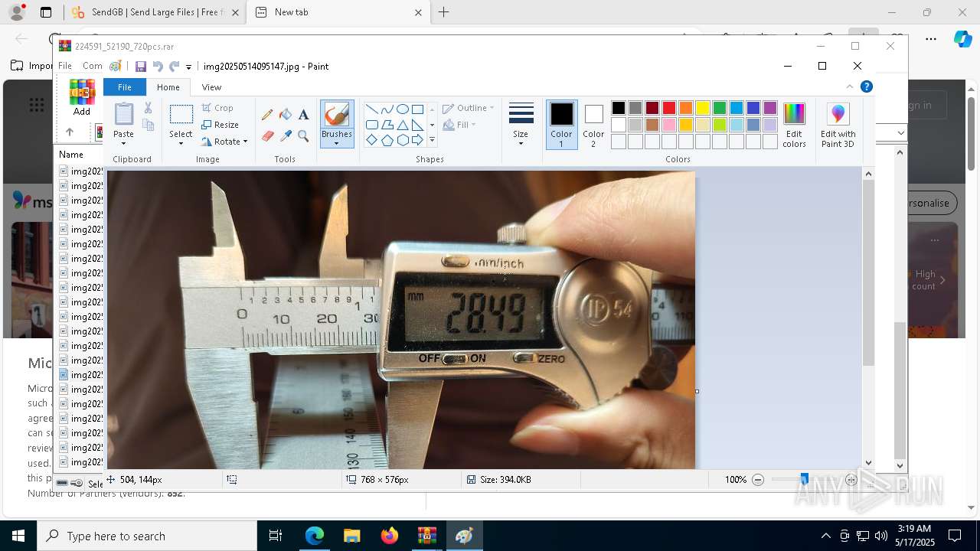
Task: Open Customize Quick Access Toolbar dropdown
Action: click(x=188, y=67)
